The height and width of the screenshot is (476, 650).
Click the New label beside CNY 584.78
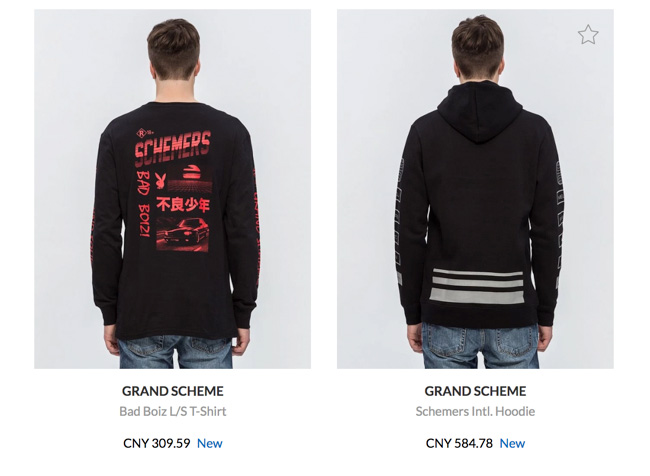[x=512, y=443]
